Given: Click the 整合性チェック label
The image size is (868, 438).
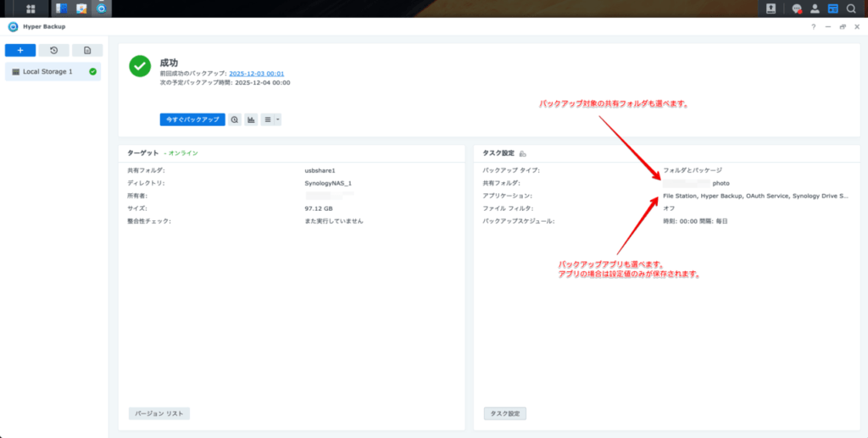Looking at the screenshot, I should pyautogui.click(x=149, y=221).
